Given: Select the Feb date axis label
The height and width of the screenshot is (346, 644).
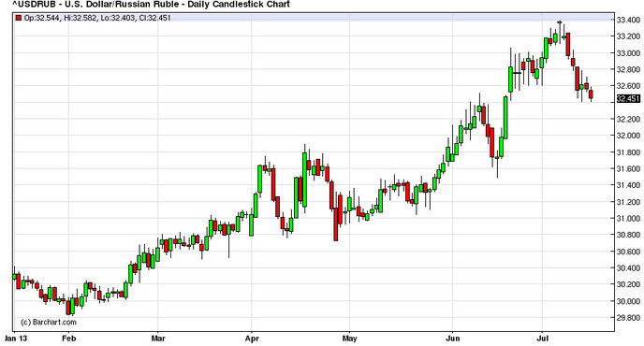Looking at the screenshot, I should click(68, 339).
